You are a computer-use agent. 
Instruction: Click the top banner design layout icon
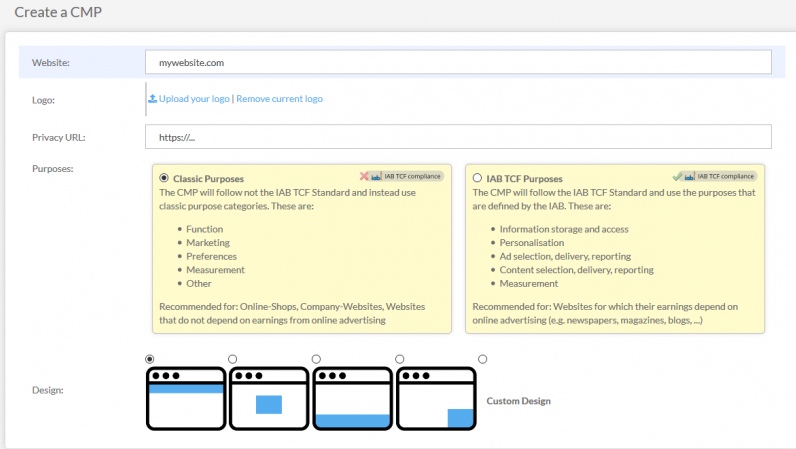click(x=184, y=398)
